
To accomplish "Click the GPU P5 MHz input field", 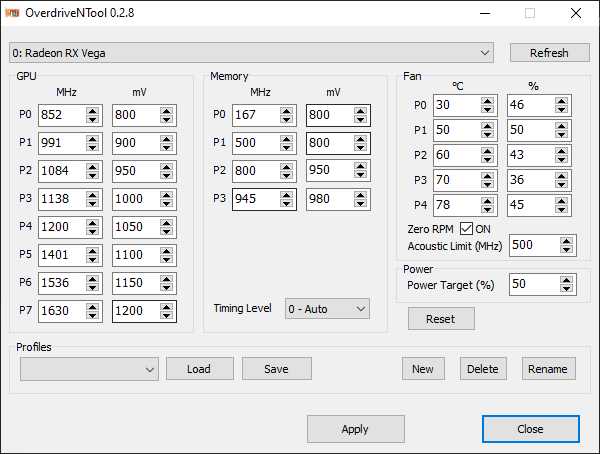I will 61,255.
